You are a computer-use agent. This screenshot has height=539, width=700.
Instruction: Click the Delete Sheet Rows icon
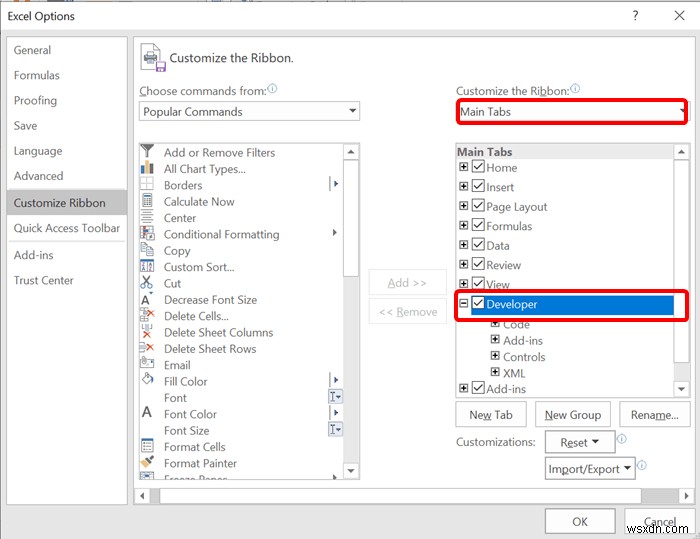147,347
